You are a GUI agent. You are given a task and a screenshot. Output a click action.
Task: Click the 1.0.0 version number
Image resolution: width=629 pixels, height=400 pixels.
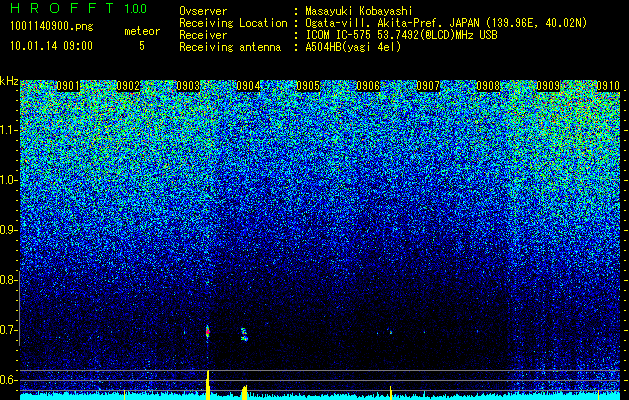135,9
